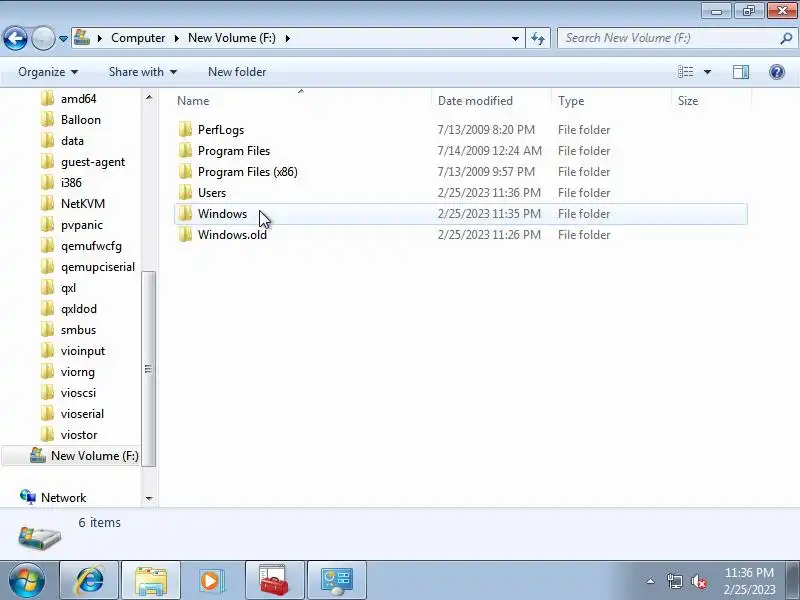Show hidden icons in system tray
This screenshot has width=800, height=600.
[651, 581]
